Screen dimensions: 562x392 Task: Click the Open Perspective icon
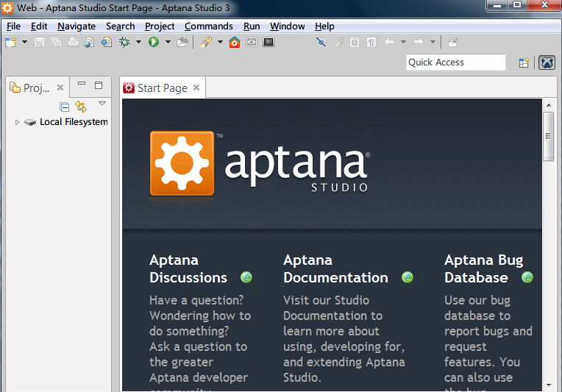[x=524, y=63]
